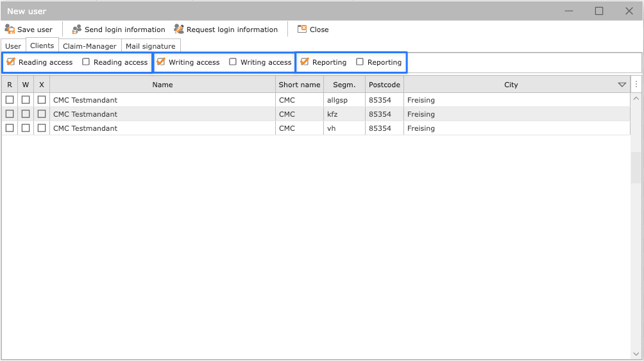Go to the Mail signature tab

[x=151, y=46]
